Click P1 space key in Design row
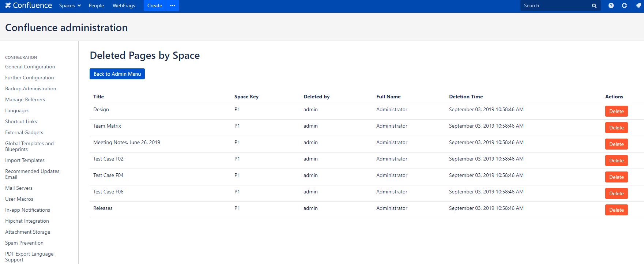Image resolution: width=644 pixels, height=264 pixels. click(x=237, y=109)
